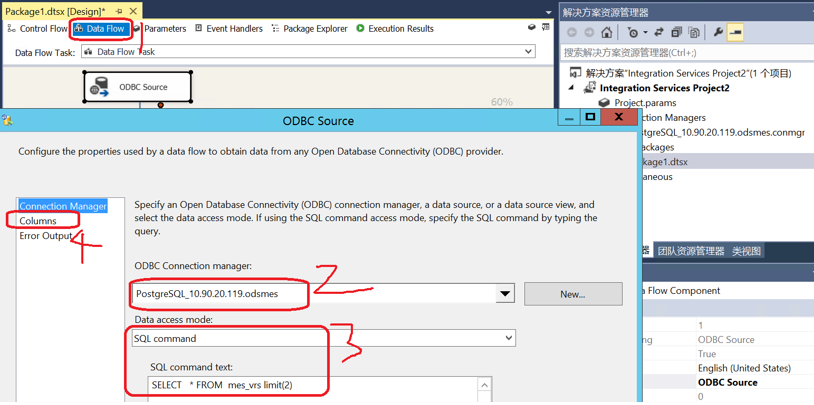Open the Package Explorer tab

(x=309, y=29)
